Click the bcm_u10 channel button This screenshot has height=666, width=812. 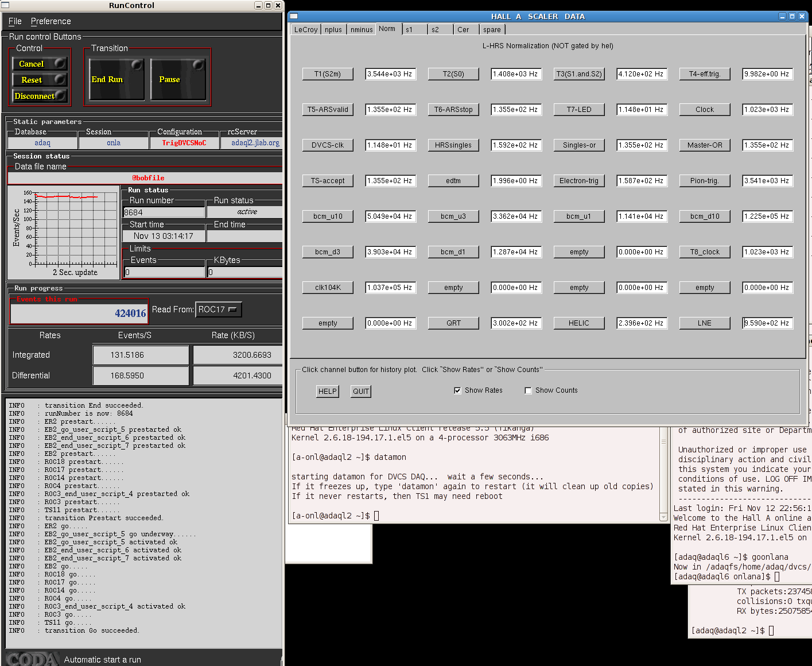[328, 216]
